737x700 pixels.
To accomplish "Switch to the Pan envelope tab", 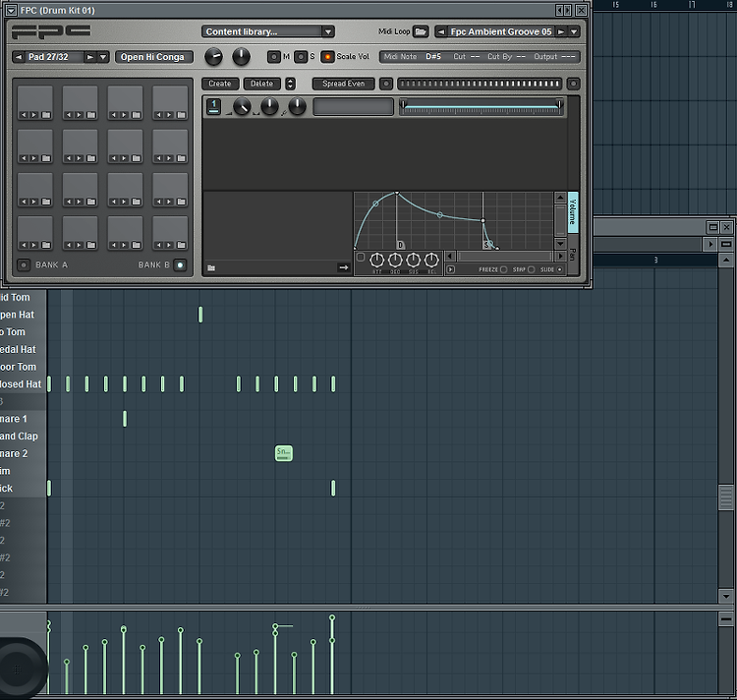I will 573,255.
